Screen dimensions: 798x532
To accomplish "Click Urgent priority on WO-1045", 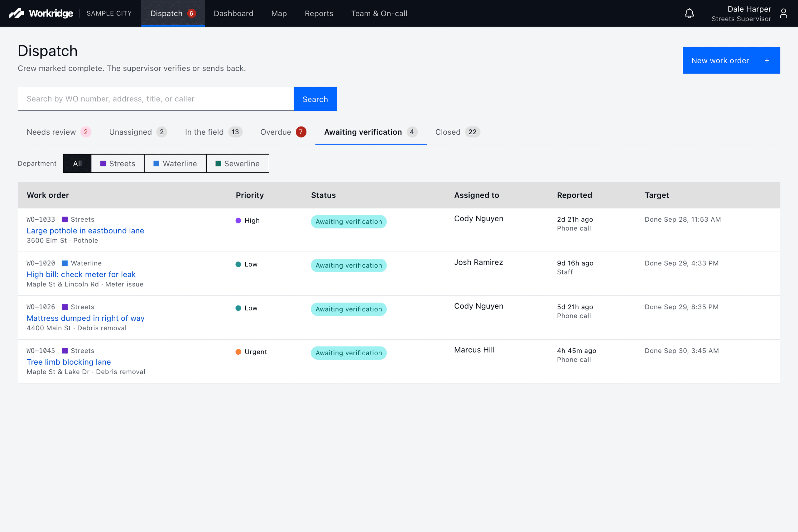I will [252, 352].
